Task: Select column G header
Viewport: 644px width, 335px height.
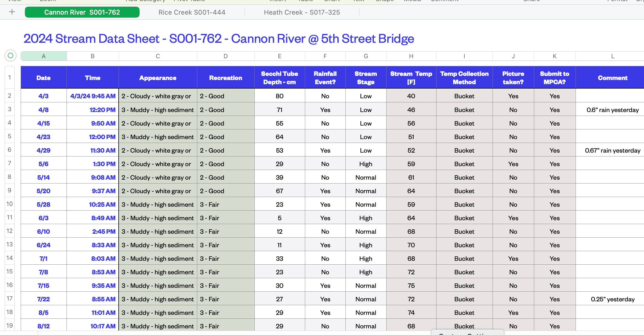Action: point(366,56)
